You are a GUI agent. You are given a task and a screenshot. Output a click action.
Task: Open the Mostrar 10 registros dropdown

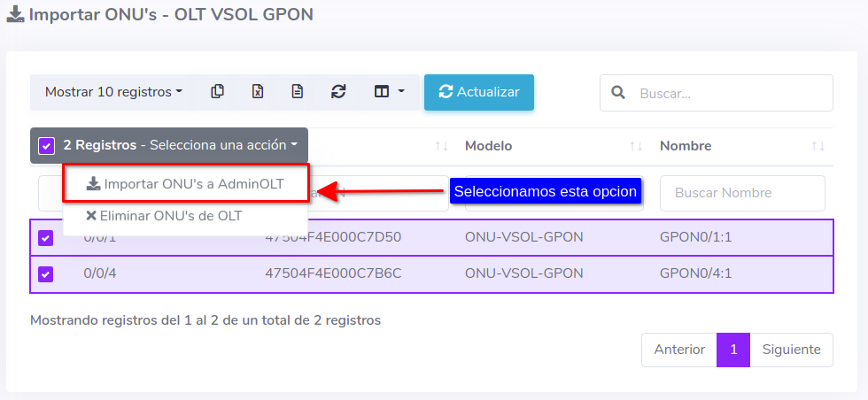(x=113, y=92)
